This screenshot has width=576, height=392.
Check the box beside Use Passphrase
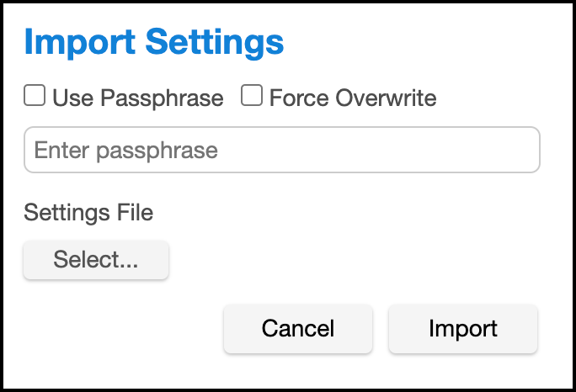(35, 97)
